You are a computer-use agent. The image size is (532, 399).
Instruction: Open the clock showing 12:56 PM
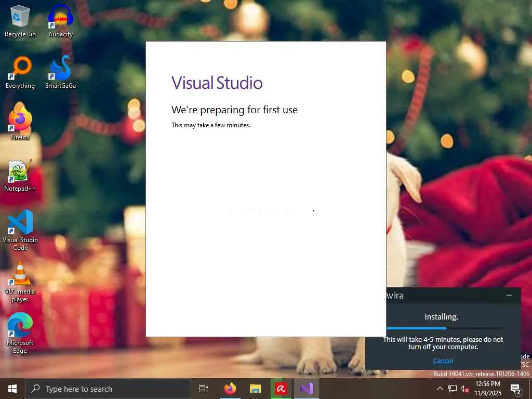click(x=487, y=389)
